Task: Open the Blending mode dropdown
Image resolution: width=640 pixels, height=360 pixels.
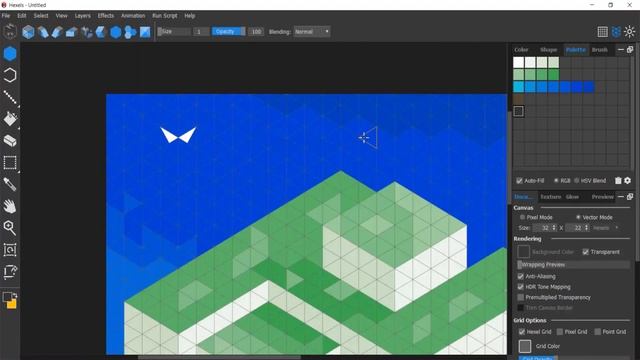Action: [x=312, y=31]
